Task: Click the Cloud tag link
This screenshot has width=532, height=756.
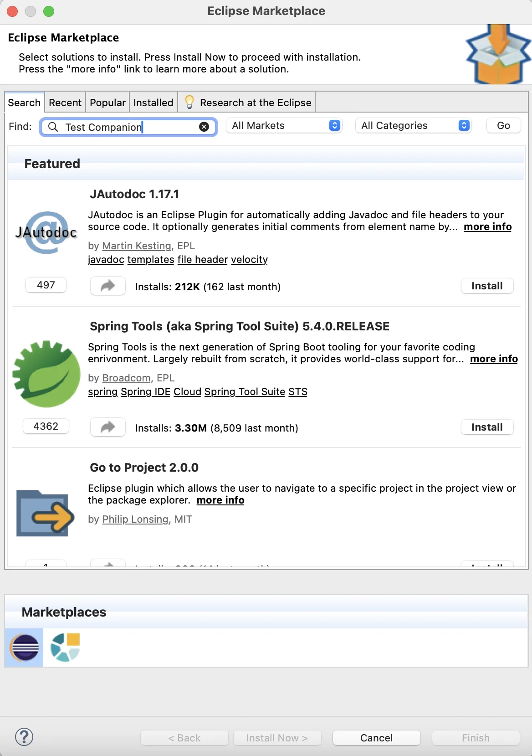Action: click(x=187, y=392)
